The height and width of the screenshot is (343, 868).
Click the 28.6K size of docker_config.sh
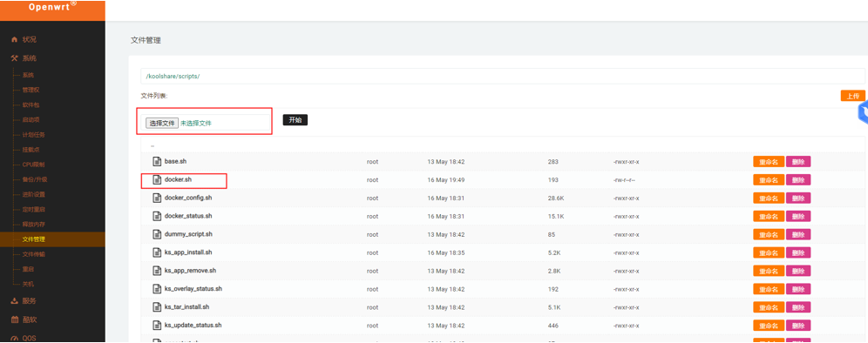point(555,198)
